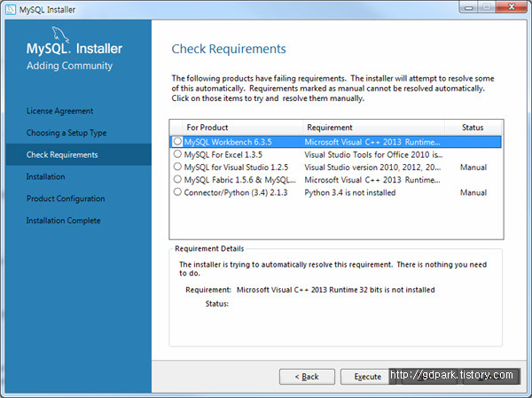This screenshot has height=398, width=532.
Task: Click the For Product column header
Action: tap(242, 128)
